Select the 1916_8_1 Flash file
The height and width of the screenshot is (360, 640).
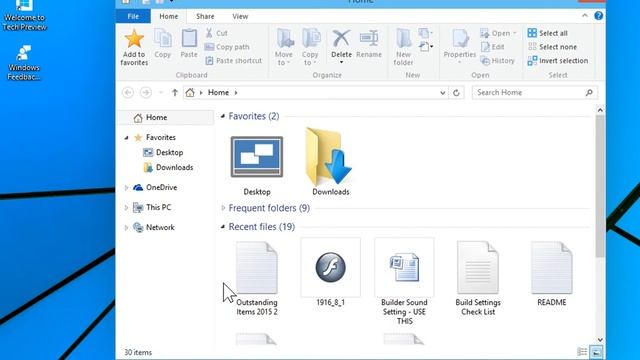coord(331,273)
